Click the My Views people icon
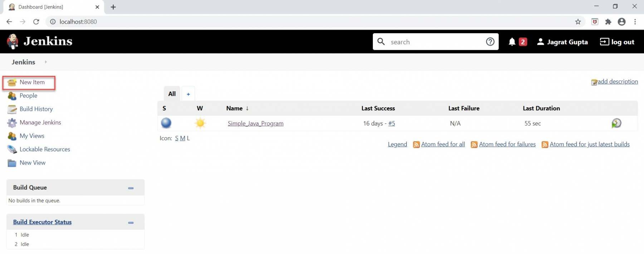 [12, 136]
